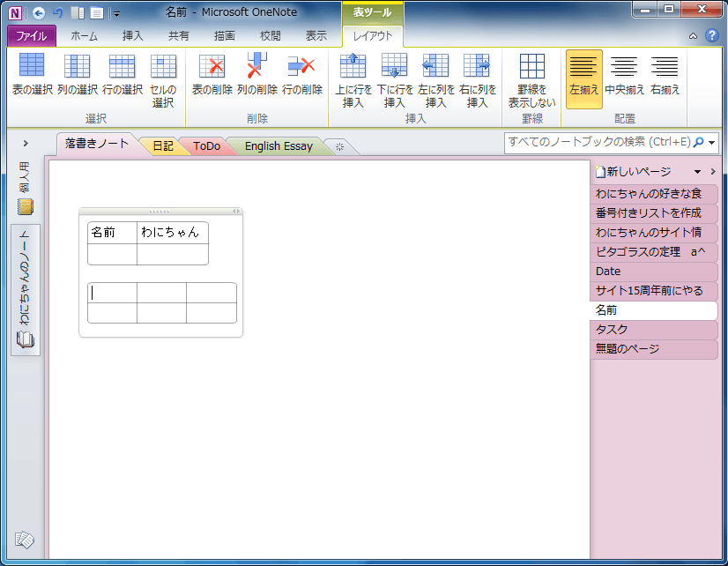728x566 pixels.
Task: Open the Quick Access toolbar customize dropdown
Action: point(116,14)
